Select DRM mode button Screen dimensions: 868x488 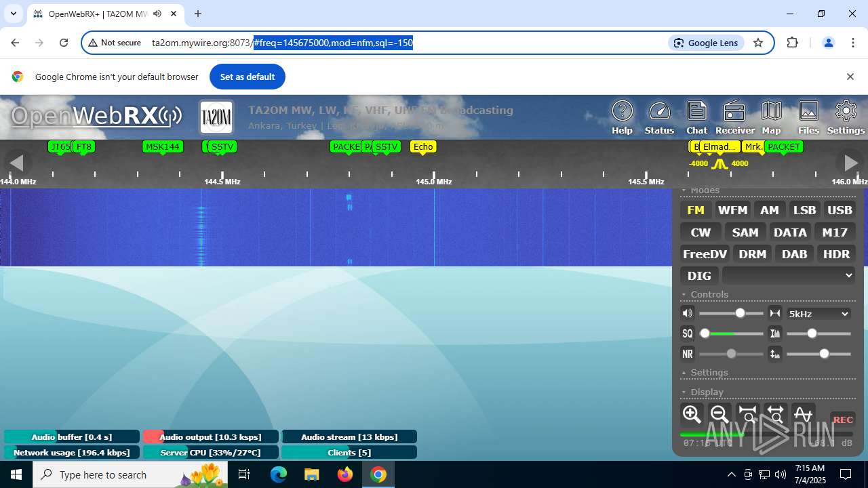point(753,254)
